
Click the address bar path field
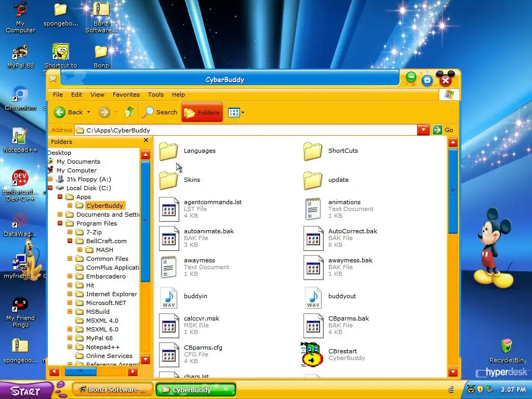246,130
